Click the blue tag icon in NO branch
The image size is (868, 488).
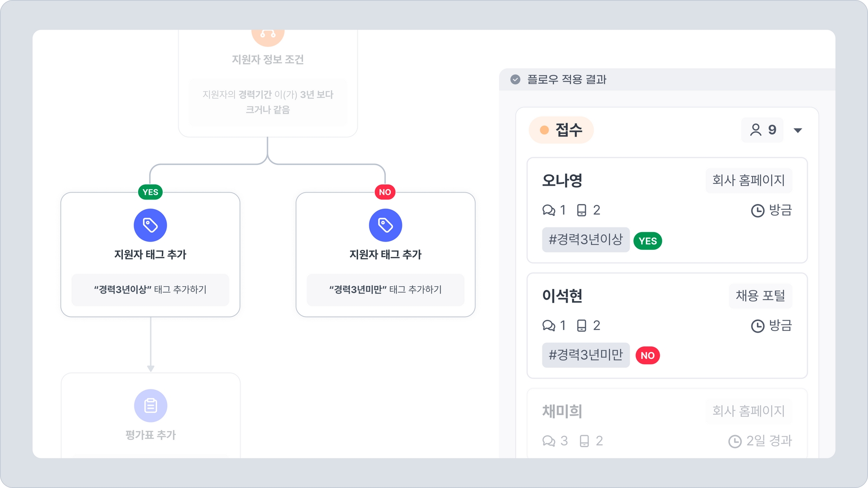pyautogui.click(x=385, y=225)
